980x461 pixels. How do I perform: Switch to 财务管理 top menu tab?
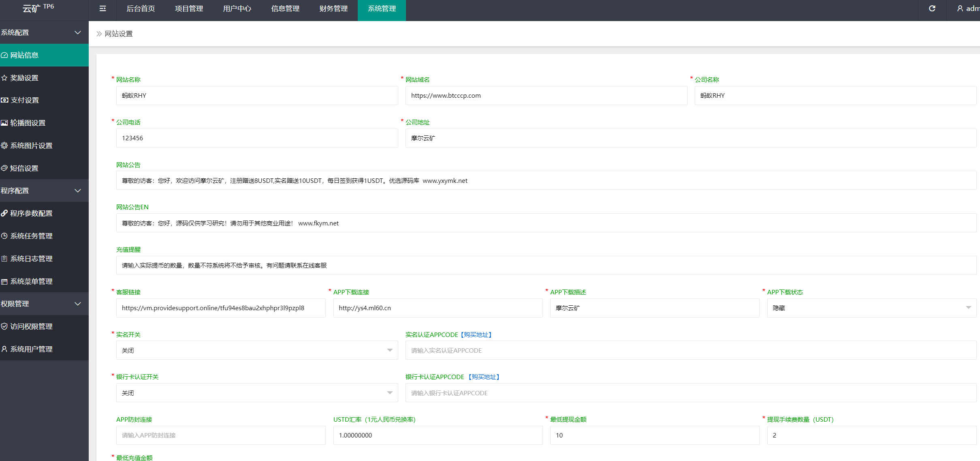(x=333, y=9)
